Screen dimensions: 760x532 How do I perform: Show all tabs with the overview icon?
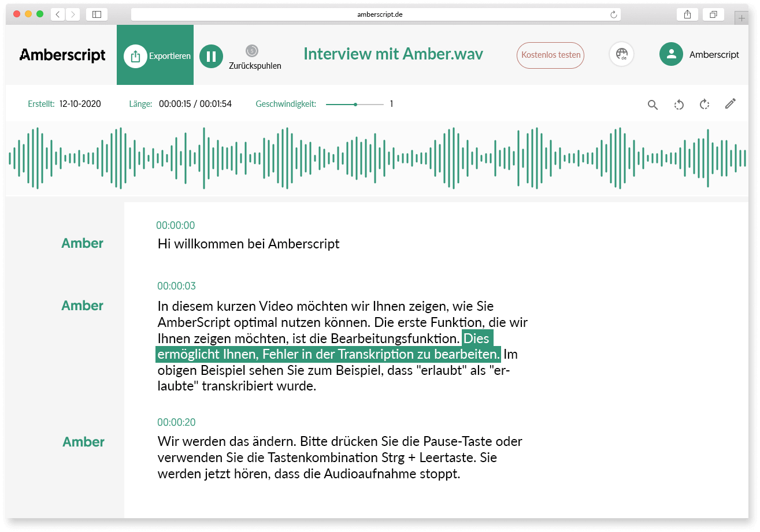pyautogui.click(x=713, y=14)
